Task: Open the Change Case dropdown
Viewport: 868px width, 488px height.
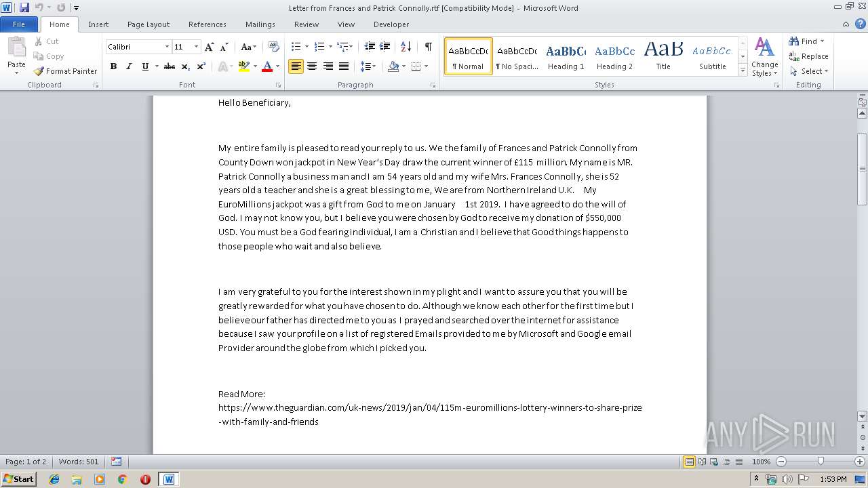Action: [248, 47]
